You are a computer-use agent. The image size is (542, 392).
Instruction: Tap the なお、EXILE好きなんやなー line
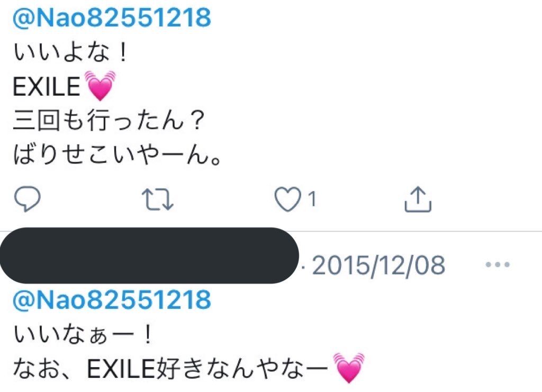(x=170, y=369)
